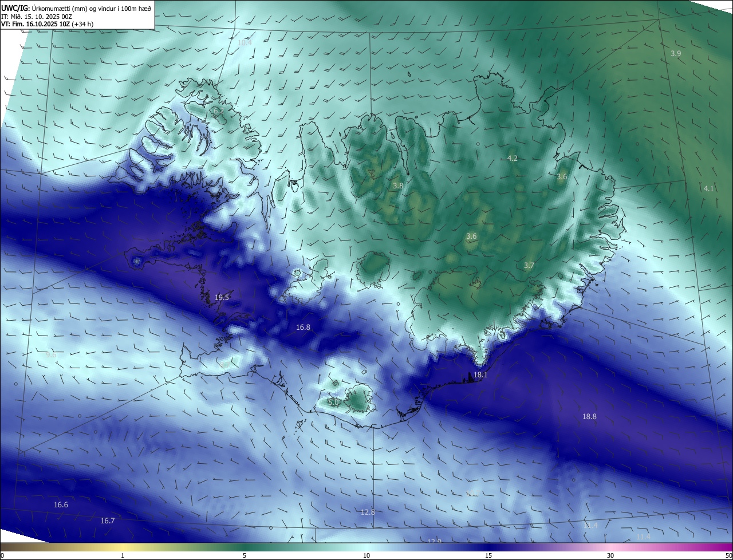Click the colour scale label 15
The height and width of the screenshot is (560, 733).
488,556
